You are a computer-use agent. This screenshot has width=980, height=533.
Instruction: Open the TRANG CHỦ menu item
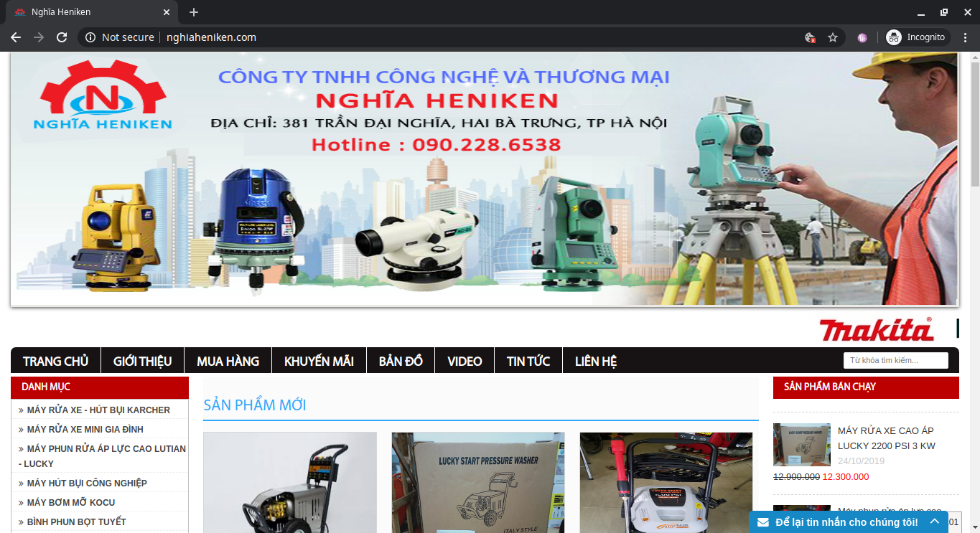point(55,361)
